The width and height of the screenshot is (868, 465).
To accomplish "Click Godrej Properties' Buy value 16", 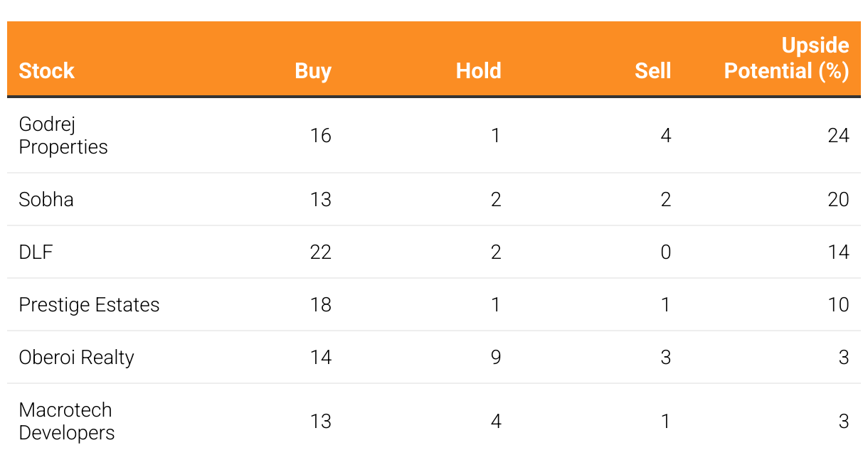I will (320, 135).
